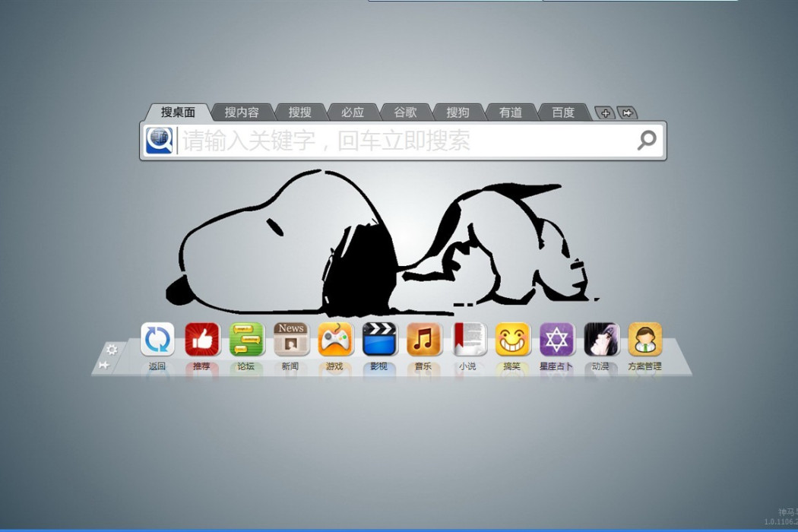Launch the 音乐 music note icon
The image size is (798, 532).
pos(423,340)
